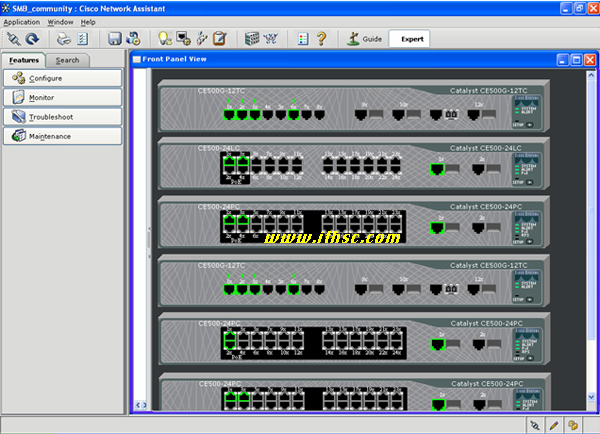Switch to Guide mode
Screen dimensions: 600x434
coord(364,39)
